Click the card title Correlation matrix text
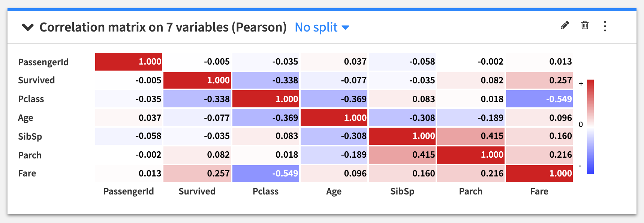This screenshot has height=223, width=644. point(163,27)
